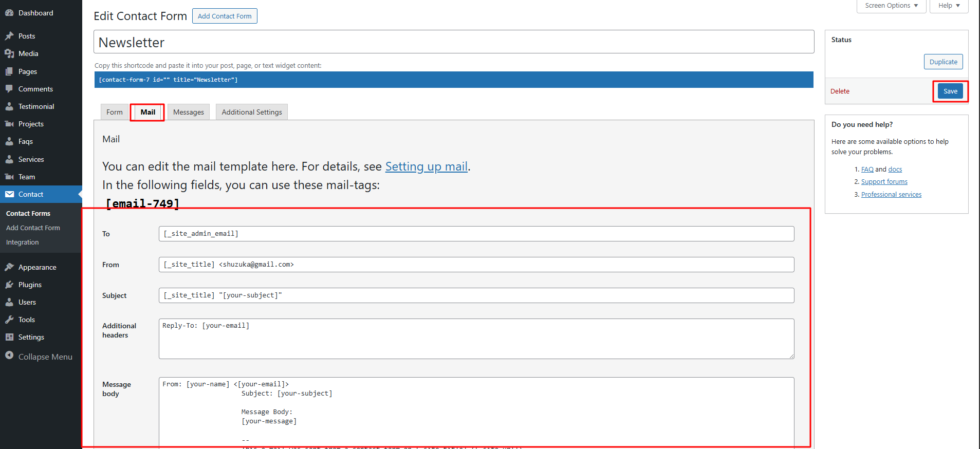This screenshot has width=980, height=449.
Task: Click the Additional headers textarea
Action: click(x=476, y=339)
